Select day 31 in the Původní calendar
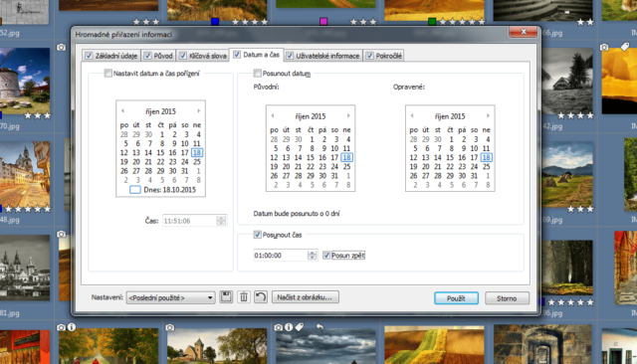 point(334,176)
